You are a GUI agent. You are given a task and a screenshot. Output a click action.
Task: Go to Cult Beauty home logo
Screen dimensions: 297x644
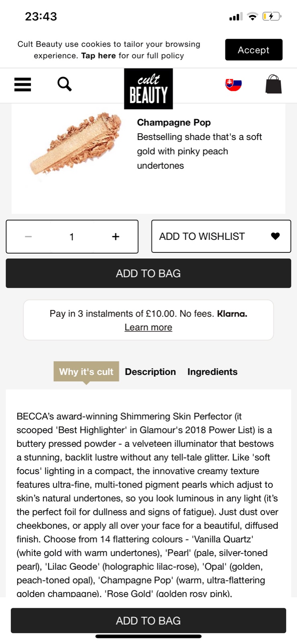(x=148, y=89)
